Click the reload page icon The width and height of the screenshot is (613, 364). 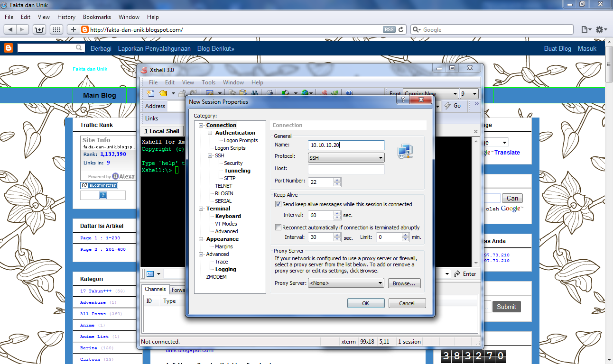(x=401, y=29)
